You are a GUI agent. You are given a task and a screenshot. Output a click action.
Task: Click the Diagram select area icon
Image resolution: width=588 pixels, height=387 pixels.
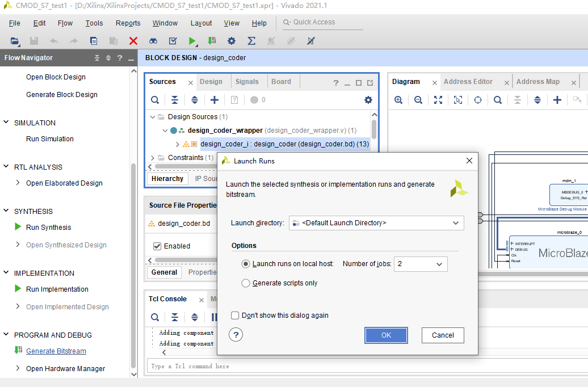coord(458,100)
